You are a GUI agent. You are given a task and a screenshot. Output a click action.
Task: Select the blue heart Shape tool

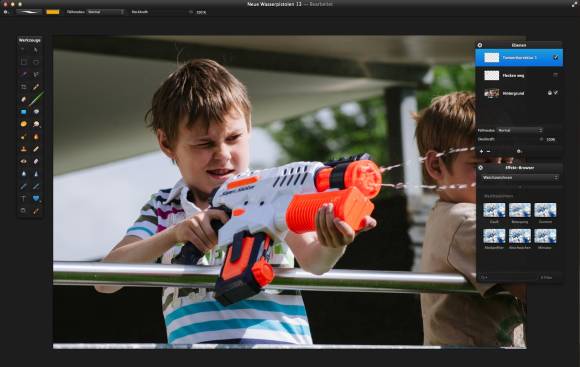click(36, 199)
